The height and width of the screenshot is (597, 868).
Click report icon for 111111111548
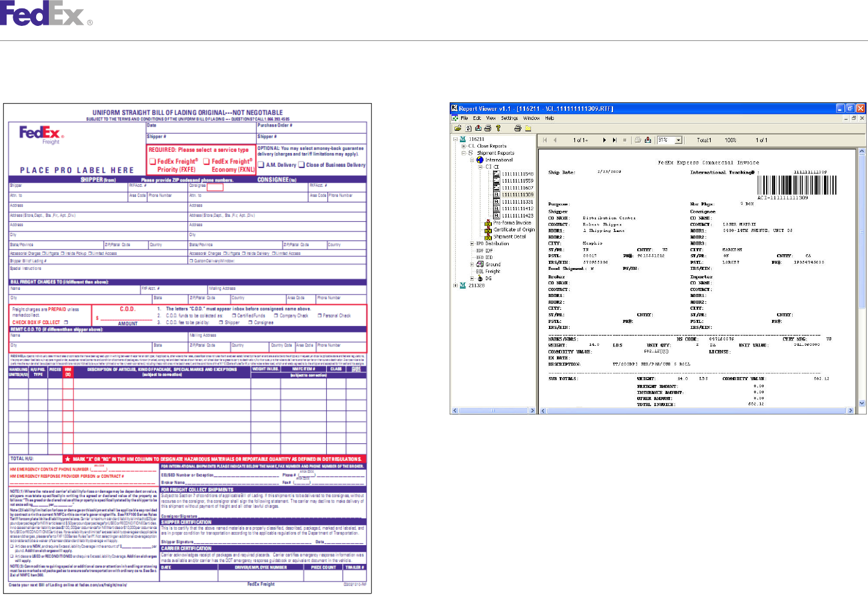497,174
